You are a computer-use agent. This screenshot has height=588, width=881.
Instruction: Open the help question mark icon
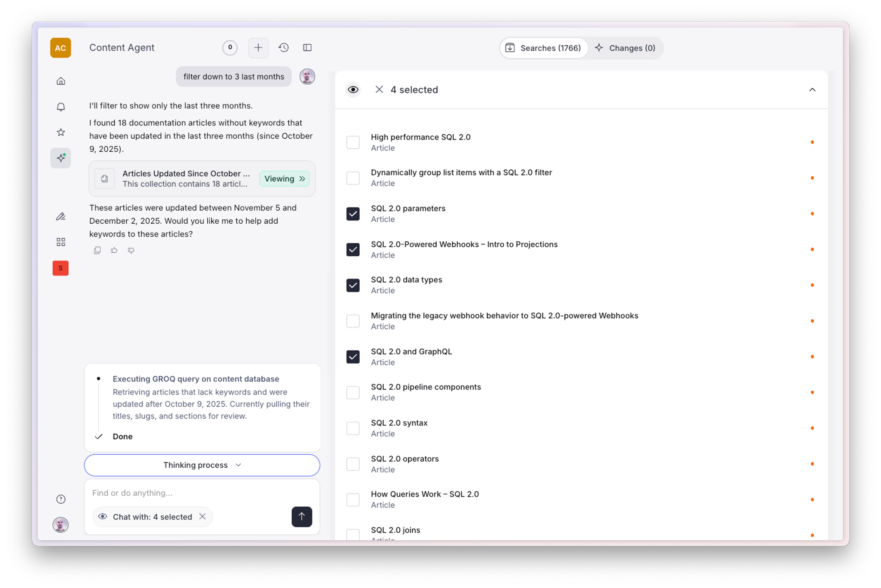[x=61, y=499]
